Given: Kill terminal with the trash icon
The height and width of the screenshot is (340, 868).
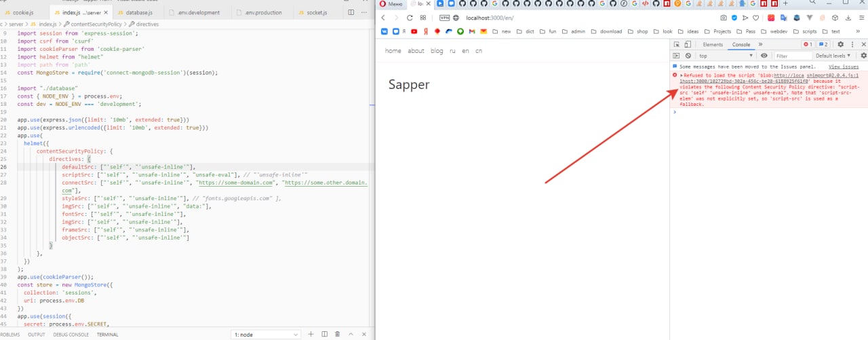Looking at the screenshot, I should click(337, 334).
